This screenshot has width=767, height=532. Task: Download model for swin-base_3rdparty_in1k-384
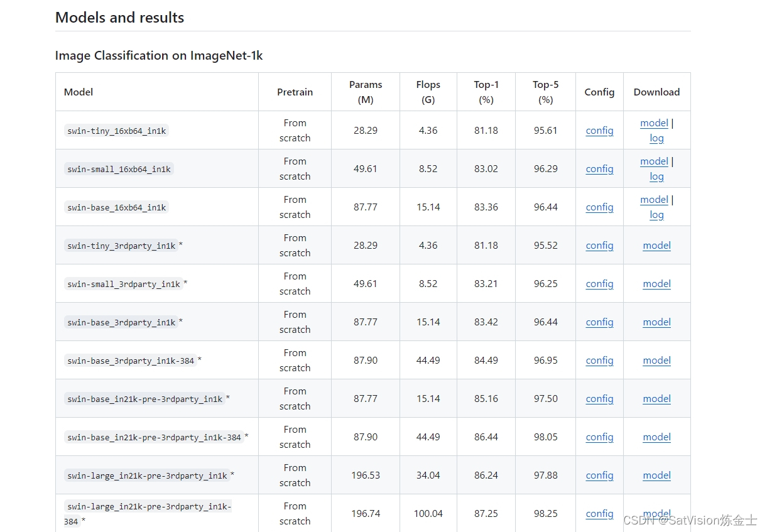tap(656, 361)
